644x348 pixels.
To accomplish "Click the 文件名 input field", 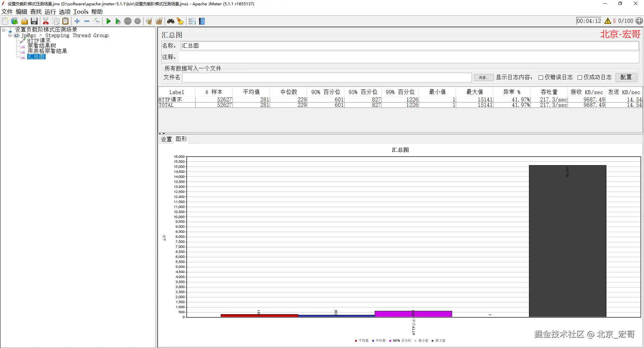I will click(x=327, y=77).
